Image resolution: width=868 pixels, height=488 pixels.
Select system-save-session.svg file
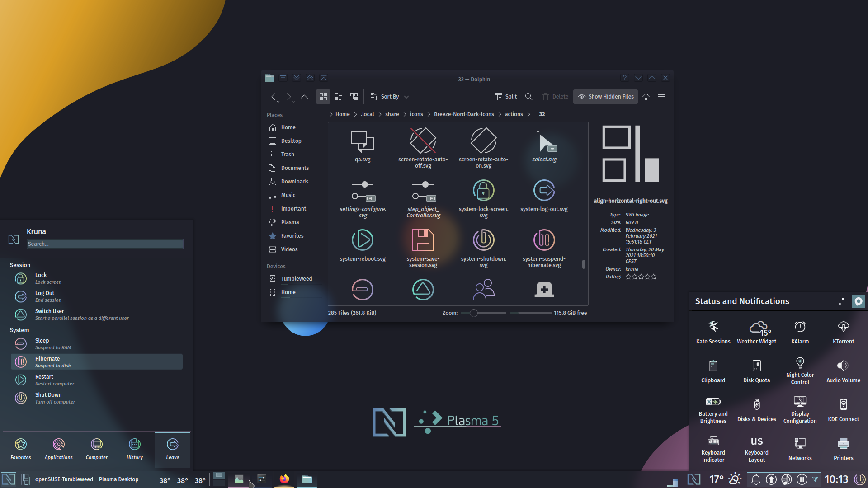[x=423, y=240]
